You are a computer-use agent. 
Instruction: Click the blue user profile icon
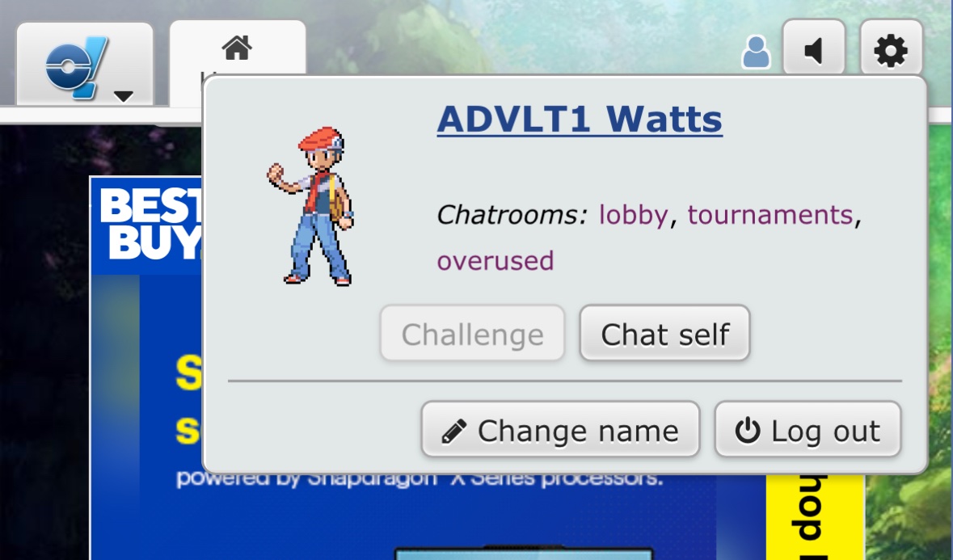click(756, 53)
